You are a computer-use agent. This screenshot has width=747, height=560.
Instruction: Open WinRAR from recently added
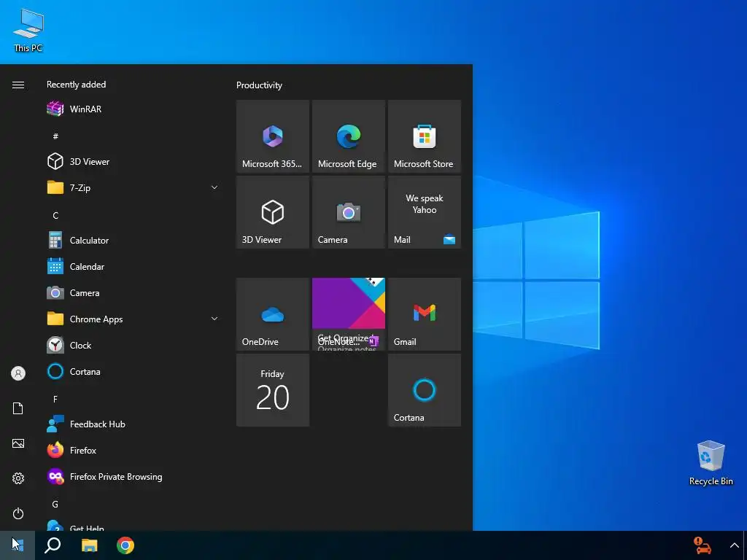pos(133,109)
